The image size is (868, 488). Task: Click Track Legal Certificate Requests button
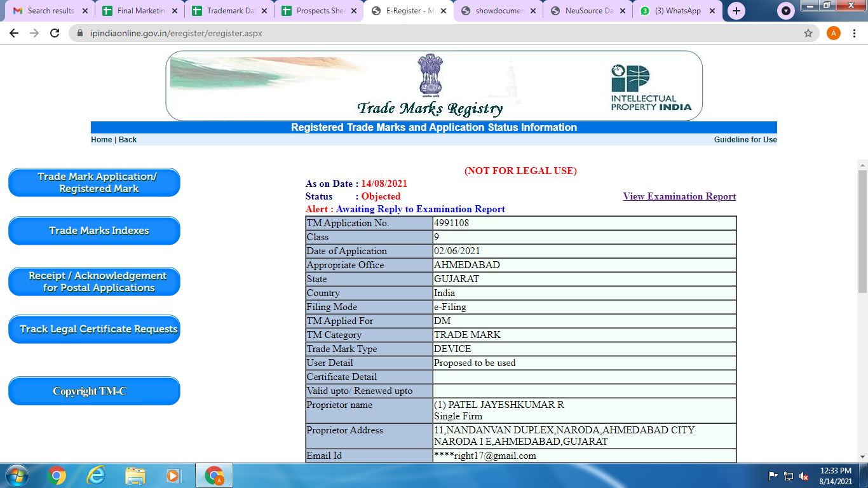[94, 329]
